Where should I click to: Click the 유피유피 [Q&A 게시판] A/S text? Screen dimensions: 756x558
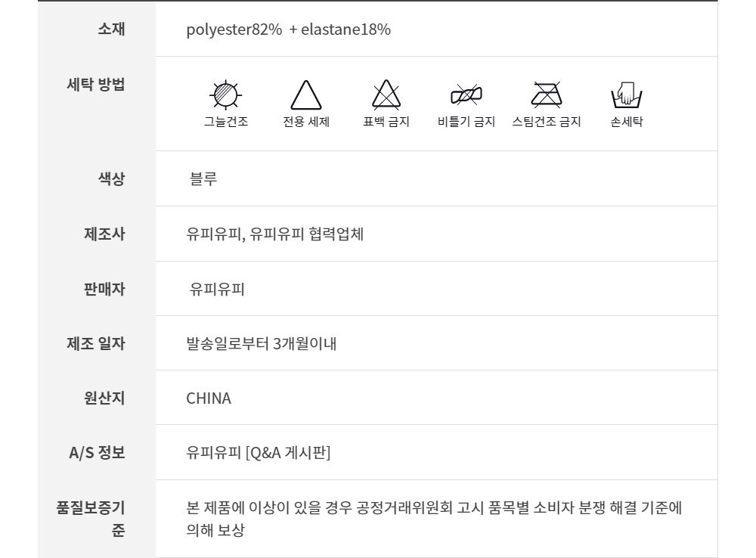point(258,453)
